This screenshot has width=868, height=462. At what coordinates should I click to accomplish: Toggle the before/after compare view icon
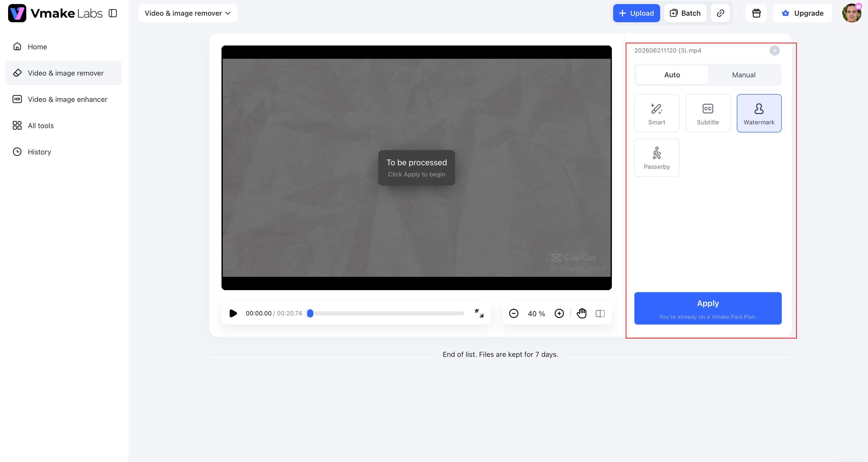(x=600, y=313)
